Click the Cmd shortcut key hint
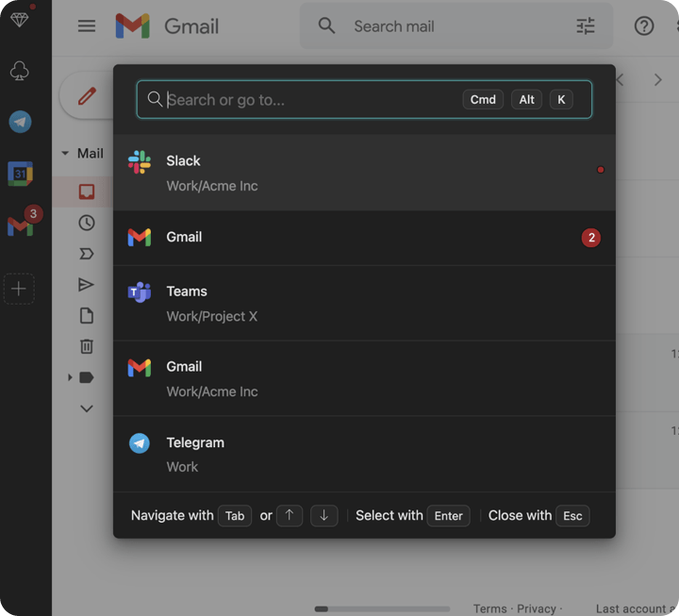Image resolution: width=679 pixels, height=616 pixels. pos(483,100)
